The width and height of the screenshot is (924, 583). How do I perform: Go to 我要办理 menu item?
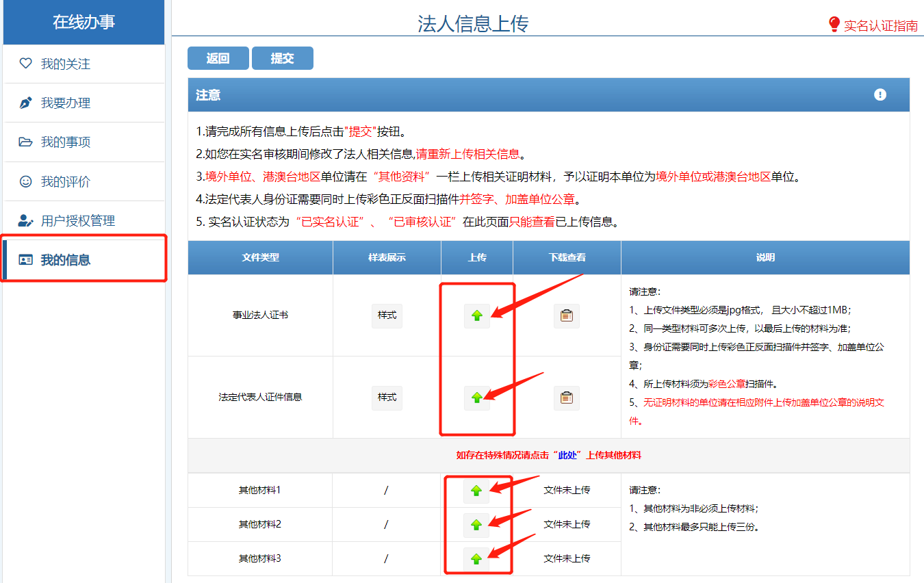point(65,103)
